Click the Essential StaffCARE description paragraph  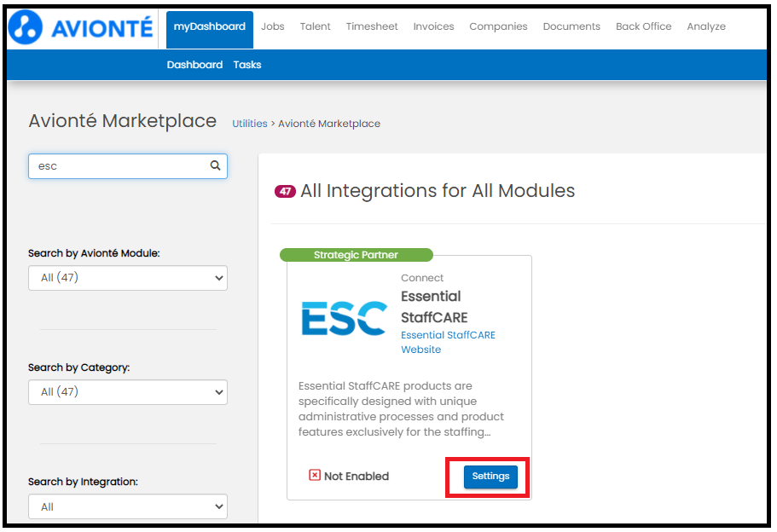coord(401,408)
